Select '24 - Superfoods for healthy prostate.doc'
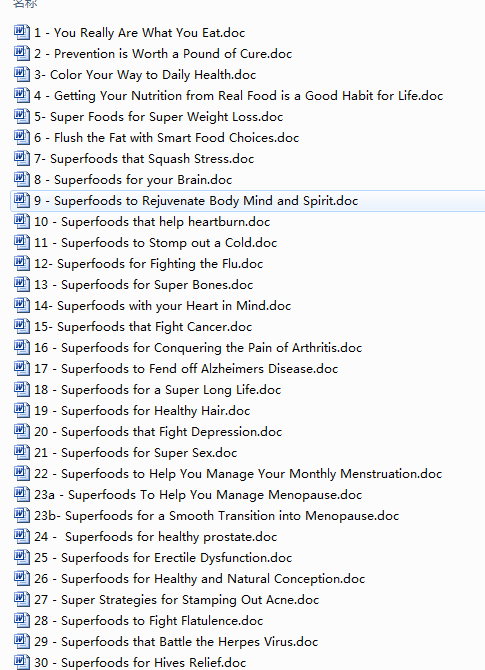Viewport: 485px width, 670px height. coord(156,537)
